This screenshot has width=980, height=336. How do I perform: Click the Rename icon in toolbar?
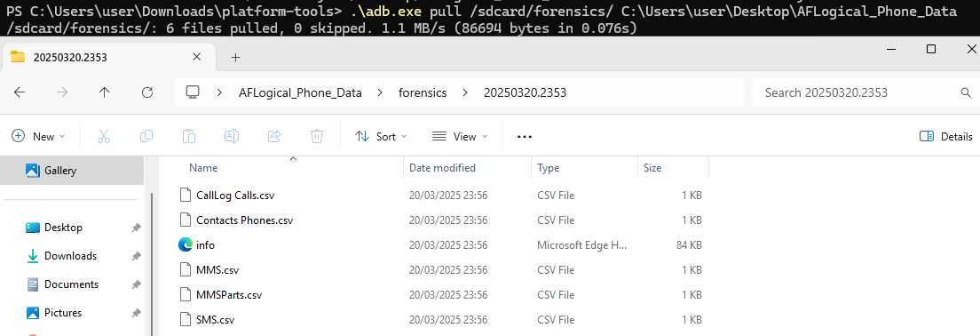click(232, 136)
